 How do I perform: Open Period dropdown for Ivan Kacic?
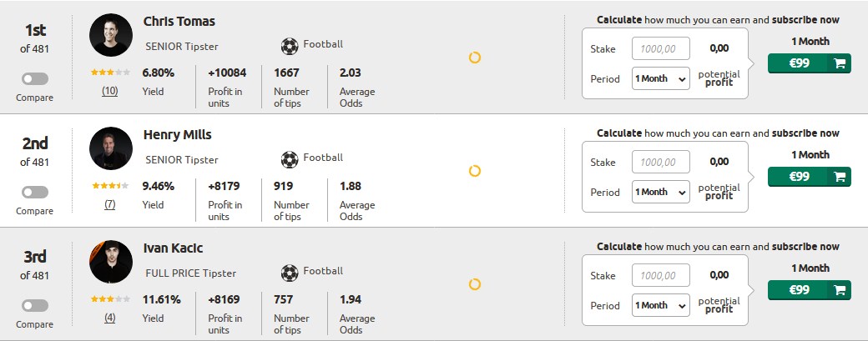[x=660, y=305]
